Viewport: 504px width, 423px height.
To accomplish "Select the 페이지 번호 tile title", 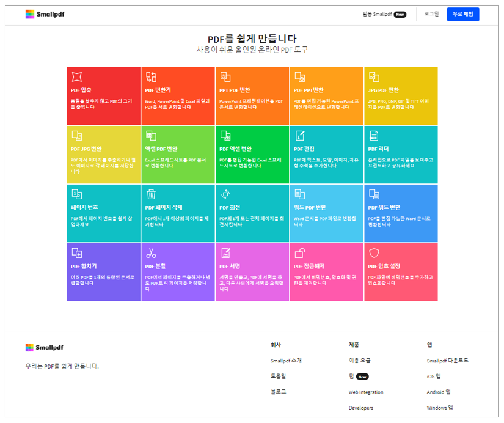I will tap(84, 207).
